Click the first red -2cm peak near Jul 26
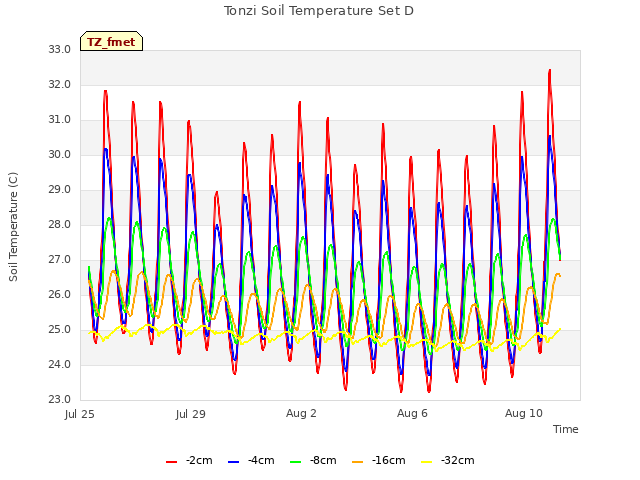The width and height of the screenshot is (640, 480). coord(105,91)
